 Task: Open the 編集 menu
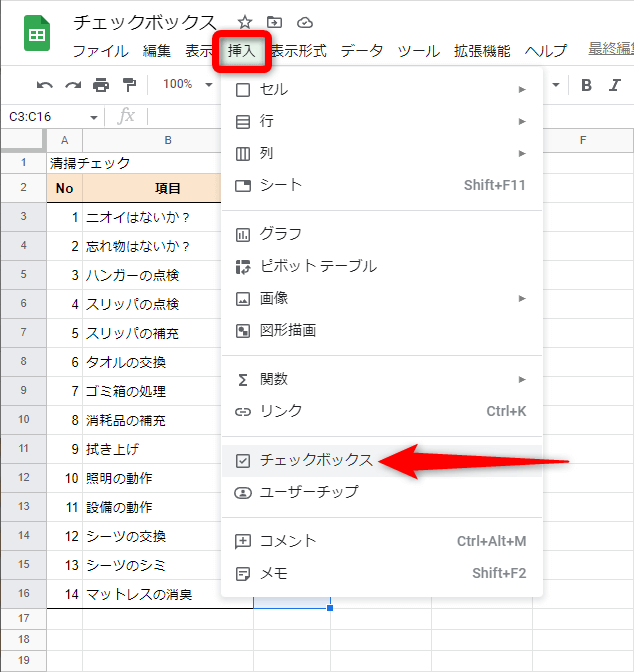(x=156, y=51)
